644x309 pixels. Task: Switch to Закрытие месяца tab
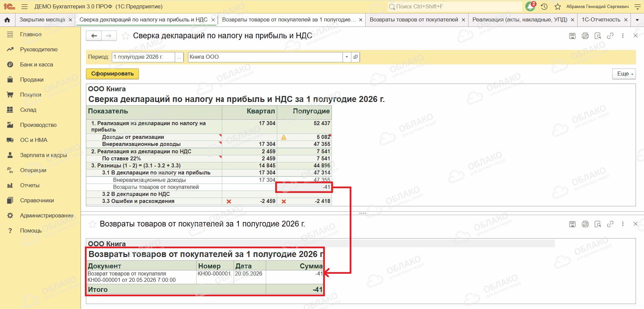(x=42, y=20)
